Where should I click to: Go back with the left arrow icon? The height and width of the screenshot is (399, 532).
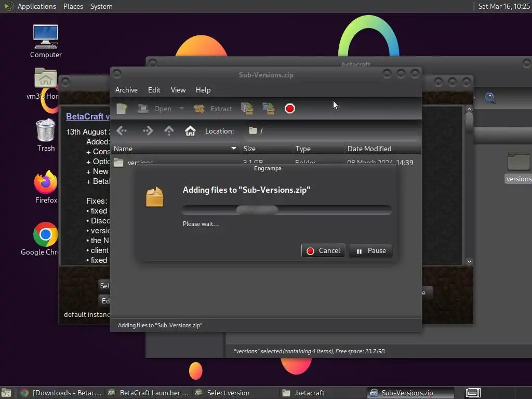click(122, 131)
